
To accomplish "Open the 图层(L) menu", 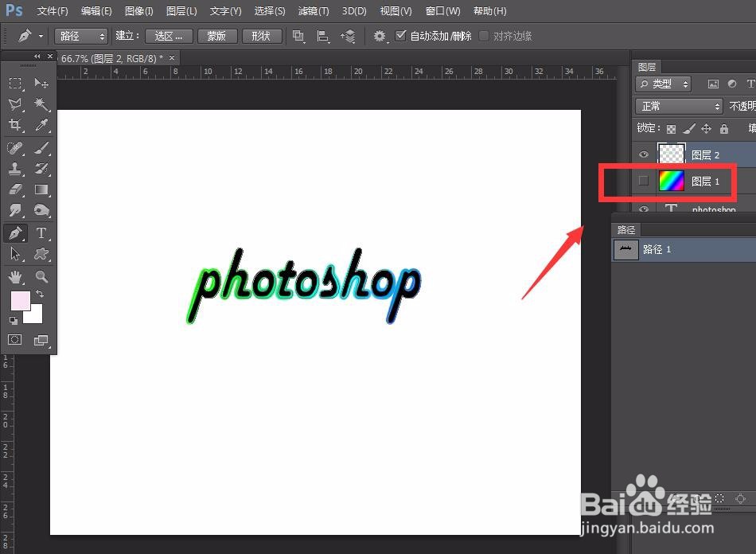I will [x=181, y=10].
